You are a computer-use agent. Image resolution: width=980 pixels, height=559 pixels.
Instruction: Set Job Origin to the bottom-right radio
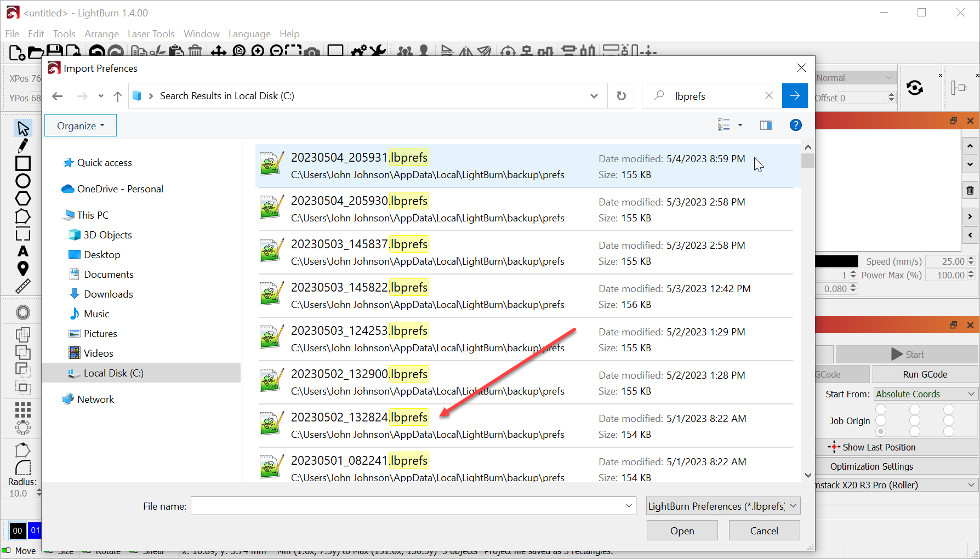pyautogui.click(x=949, y=431)
